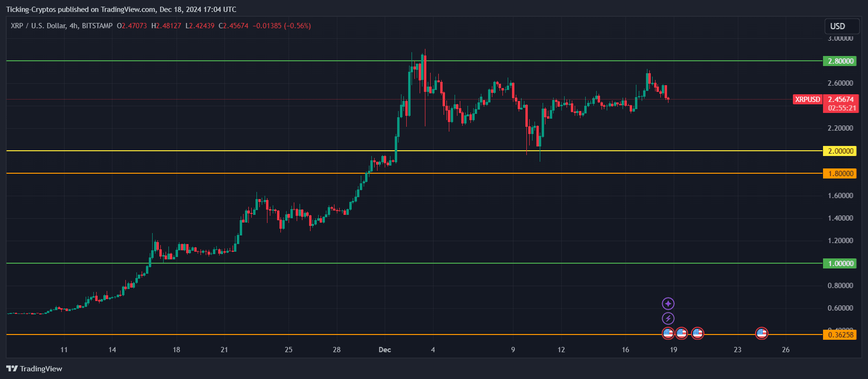
Task: Select the 0.36258 orange price level label
Action: coord(840,335)
